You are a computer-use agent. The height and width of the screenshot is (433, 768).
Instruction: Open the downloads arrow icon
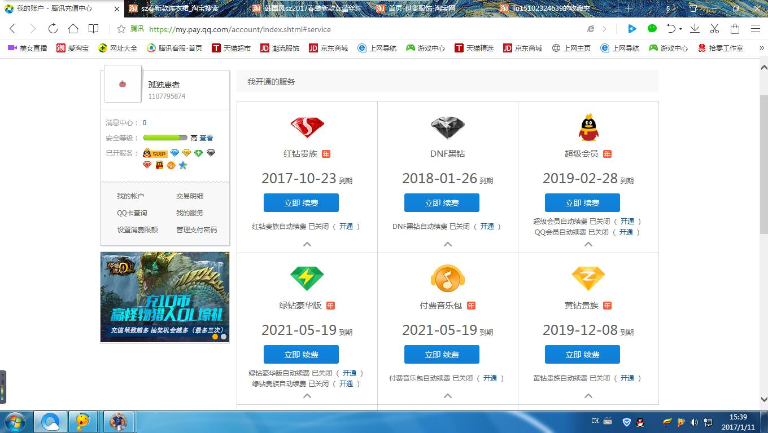pos(695,29)
